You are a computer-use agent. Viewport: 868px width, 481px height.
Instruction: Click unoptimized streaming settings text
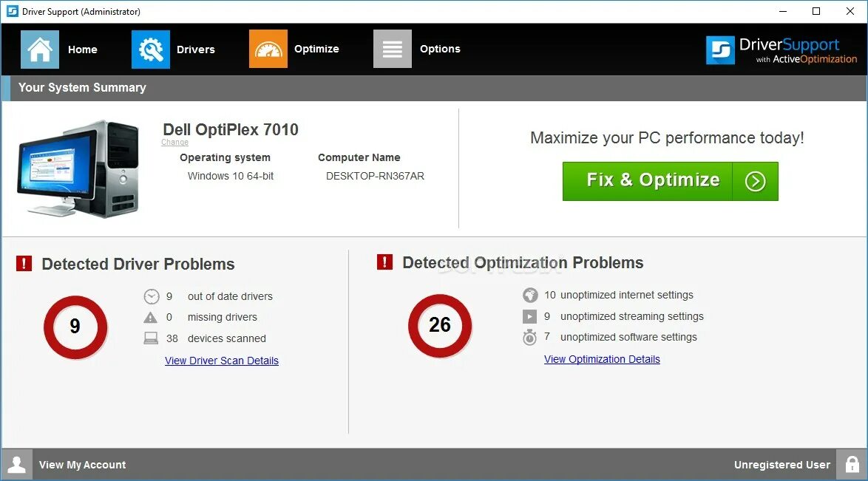point(631,317)
